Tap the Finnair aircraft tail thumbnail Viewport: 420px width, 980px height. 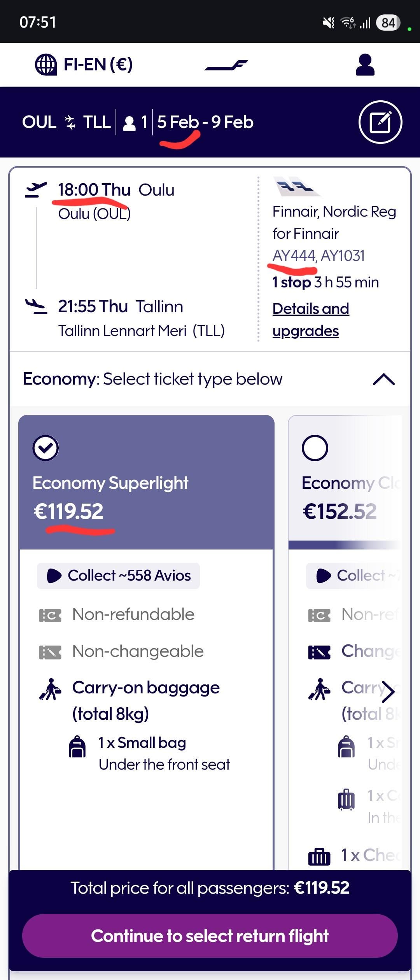[x=297, y=186]
